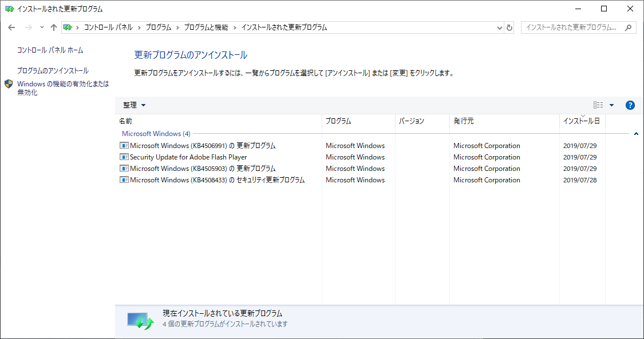Maximize the installed updates window

[604, 9]
